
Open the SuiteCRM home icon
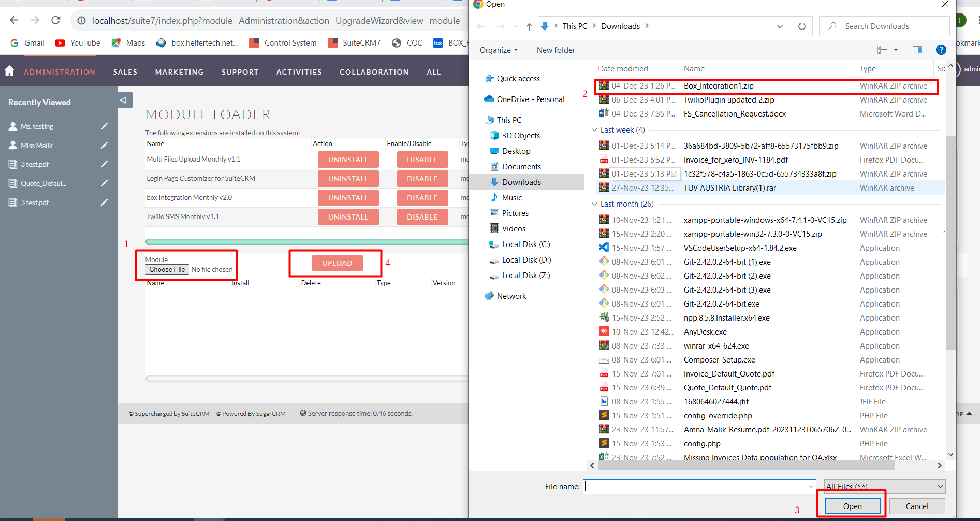pos(9,71)
